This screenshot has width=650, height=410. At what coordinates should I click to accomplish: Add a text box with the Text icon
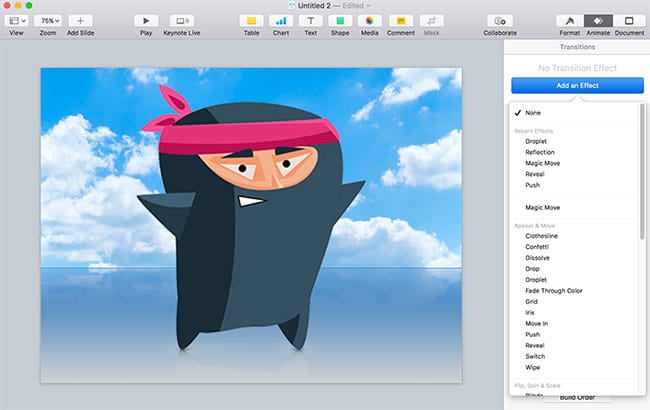click(x=310, y=21)
